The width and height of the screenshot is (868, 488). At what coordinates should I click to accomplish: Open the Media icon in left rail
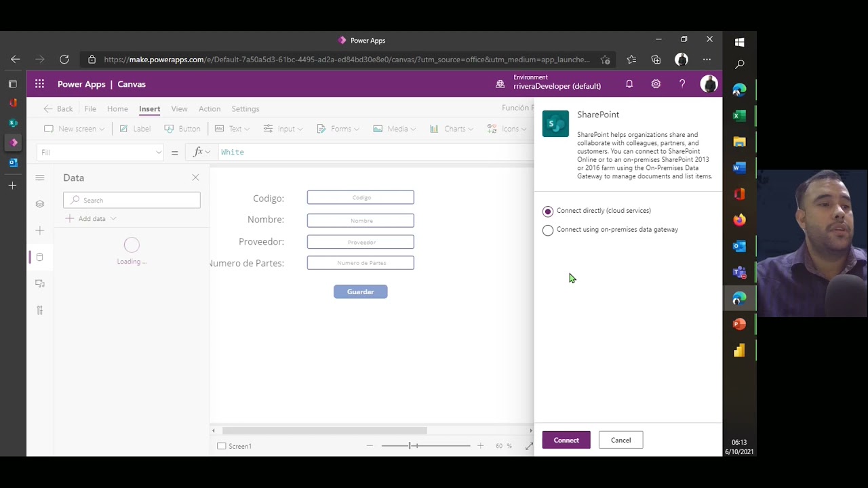point(40,283)
